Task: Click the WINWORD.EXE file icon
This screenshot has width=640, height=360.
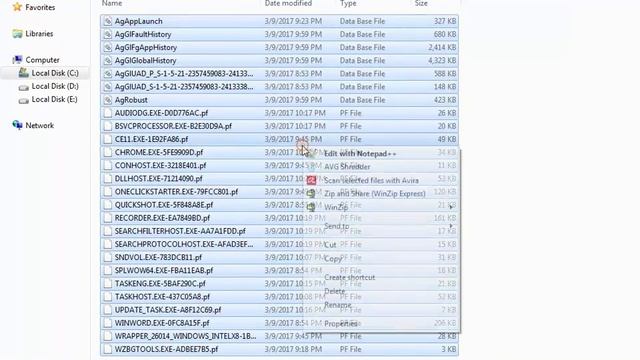Action: pyautogui.click(x=108, y=323)
